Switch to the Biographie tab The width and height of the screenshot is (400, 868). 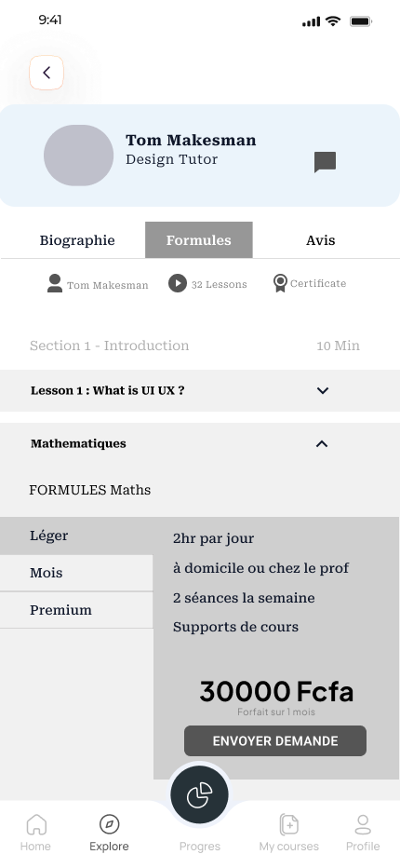pyautogui.click(x=77, y=240)
